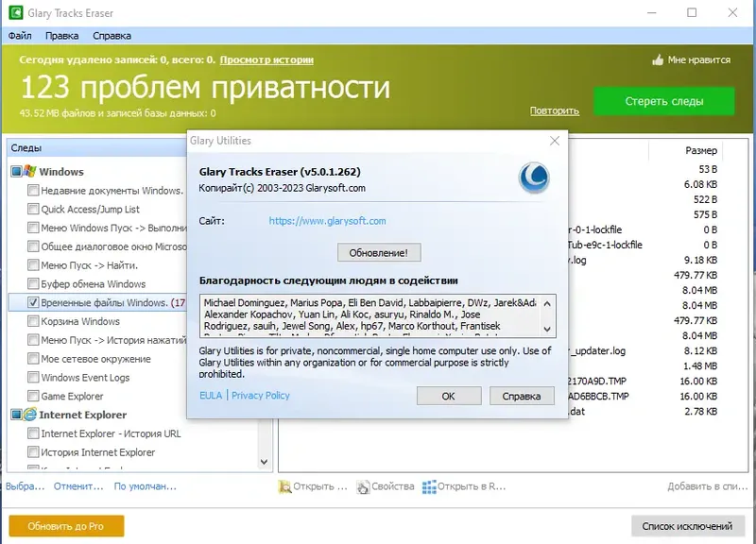The height and width of the screenshot is (544, 756).
Task: Click Список исключений button
Action: pyautogui.click(x=687, y=526)
